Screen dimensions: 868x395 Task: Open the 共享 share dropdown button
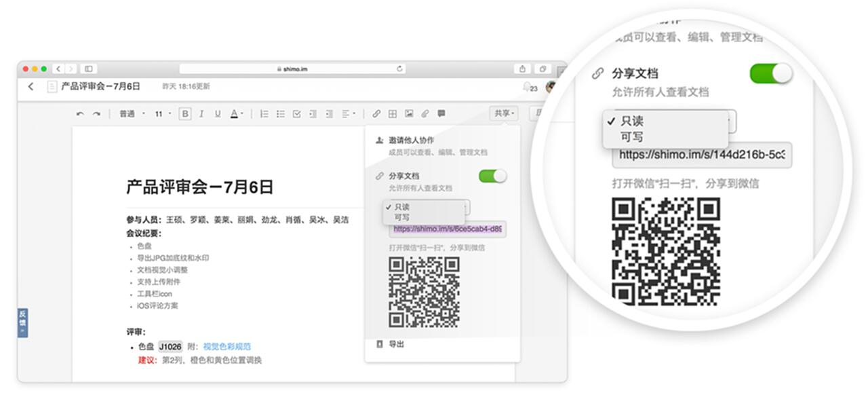click(x=505, y=113)
